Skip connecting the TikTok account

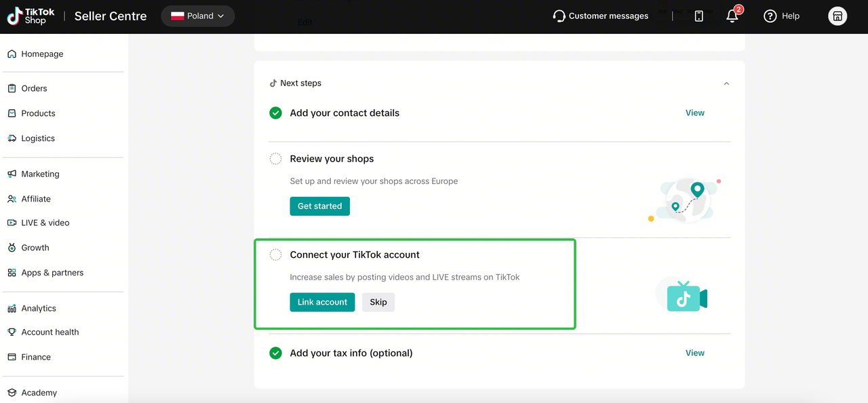click(378, 303)
